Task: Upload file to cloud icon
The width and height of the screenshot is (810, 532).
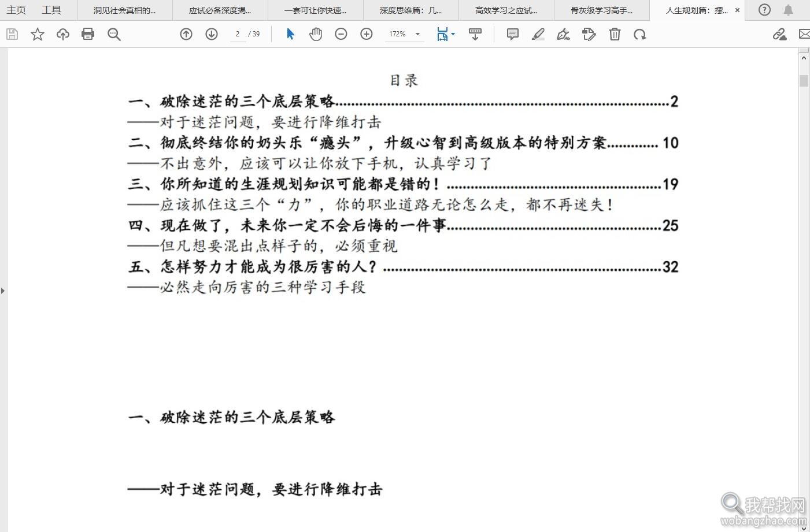Action: (63, 35)
